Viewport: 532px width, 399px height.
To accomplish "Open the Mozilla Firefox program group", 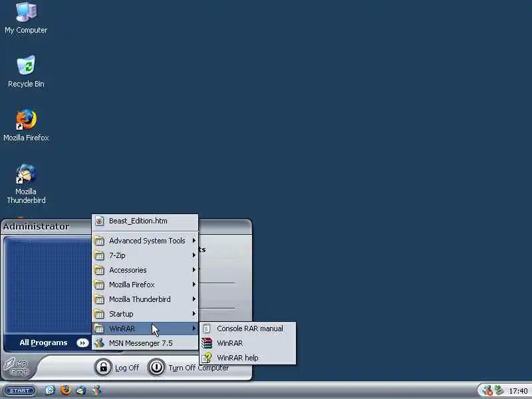I will [x=145, y=285].
